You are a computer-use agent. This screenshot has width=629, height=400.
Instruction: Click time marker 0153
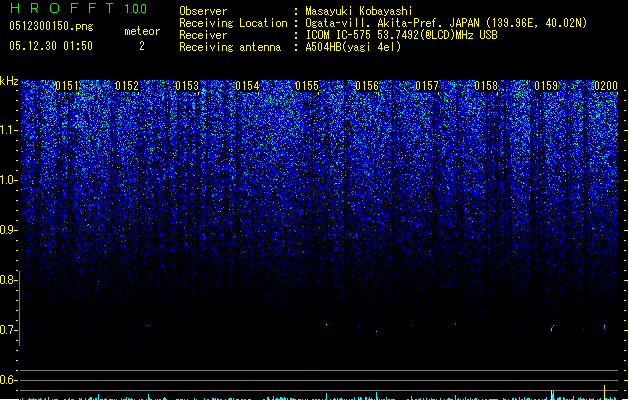(x=187, y=85)
